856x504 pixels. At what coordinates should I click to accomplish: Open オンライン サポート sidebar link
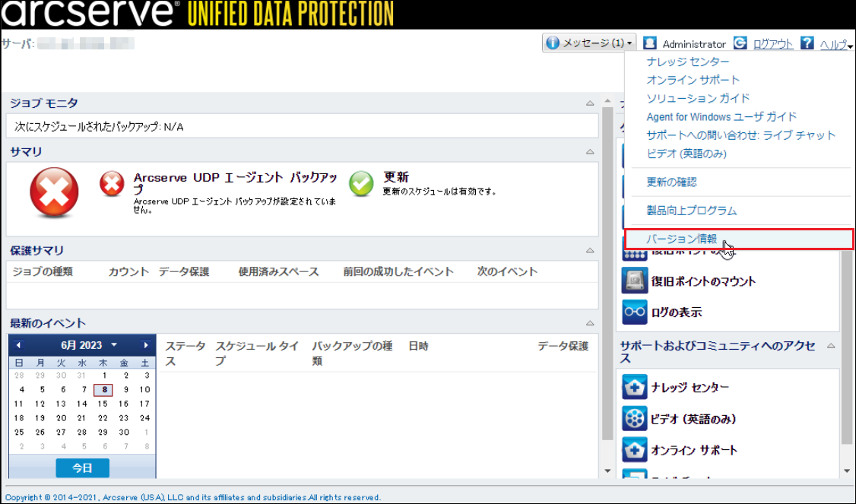[694, 450]
